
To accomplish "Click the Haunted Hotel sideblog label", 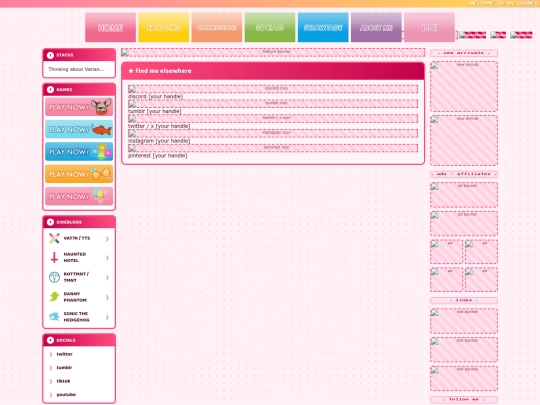I will click(75, 257).
